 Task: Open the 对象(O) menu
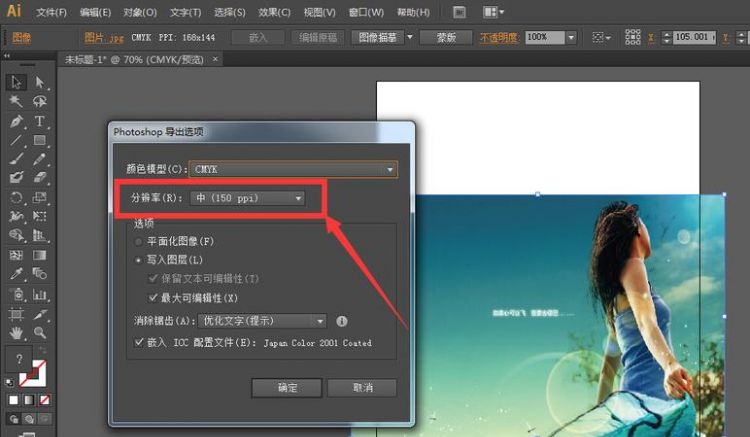point(140,12)
